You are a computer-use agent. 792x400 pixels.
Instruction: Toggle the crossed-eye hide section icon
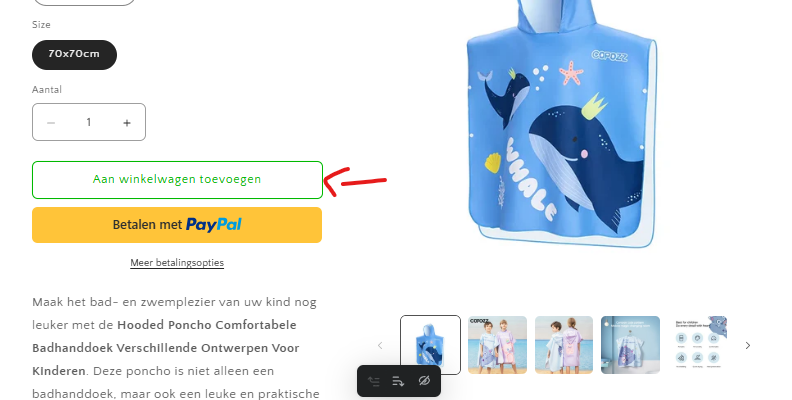pos(424,381)
